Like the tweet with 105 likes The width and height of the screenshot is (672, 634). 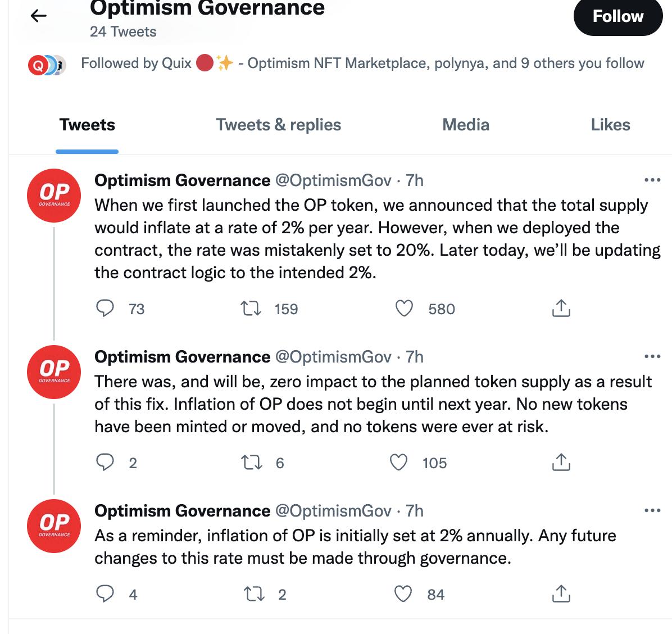(400, 463)
